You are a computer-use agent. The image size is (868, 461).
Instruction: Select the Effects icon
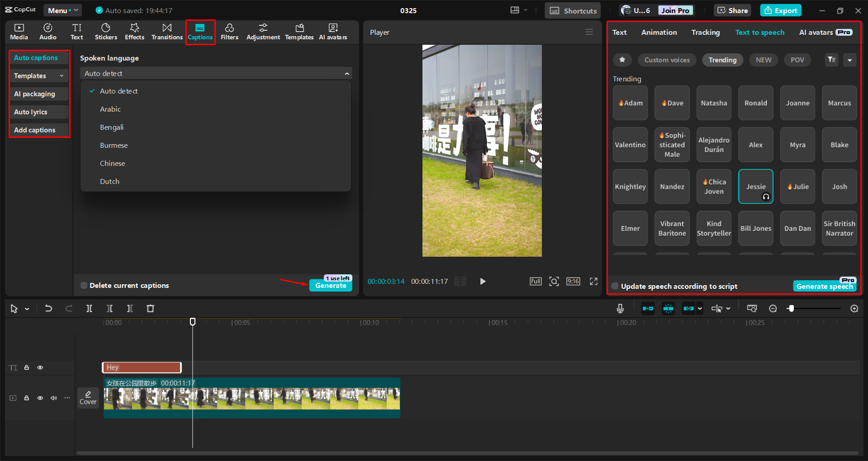[134, 31]
